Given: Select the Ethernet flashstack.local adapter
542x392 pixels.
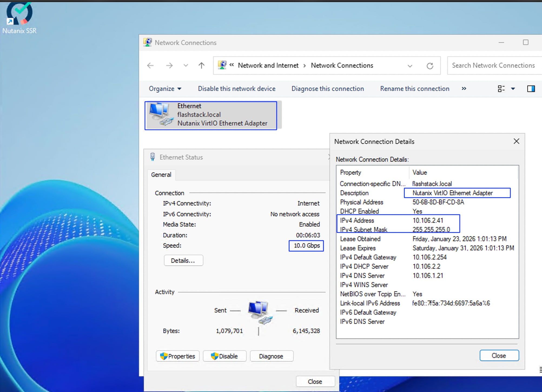Looking at the screenshot, I should pos(211,115).
